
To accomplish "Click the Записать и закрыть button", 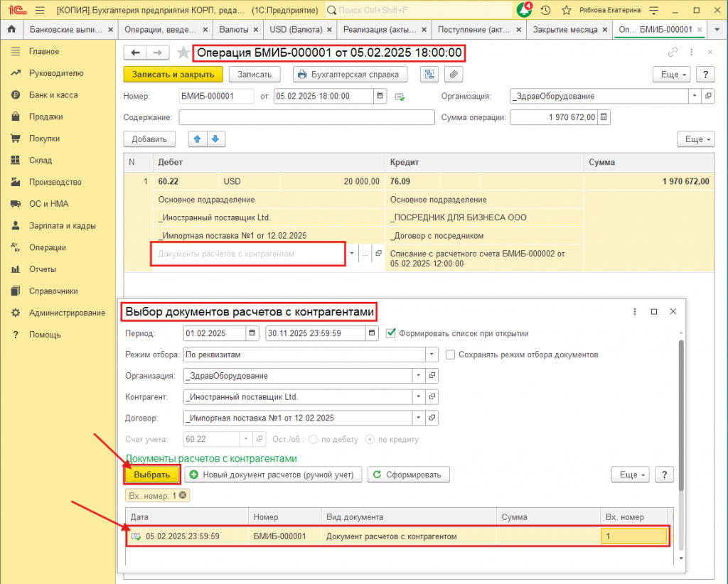I will [173, 75].
